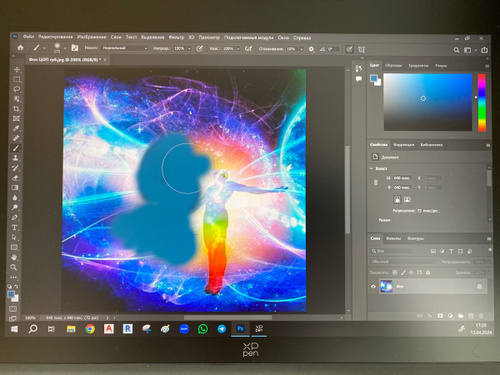The width and height of the screenshot is (500, 375).
Task: Open the Filter menu
Action: [x=176, y=37]
